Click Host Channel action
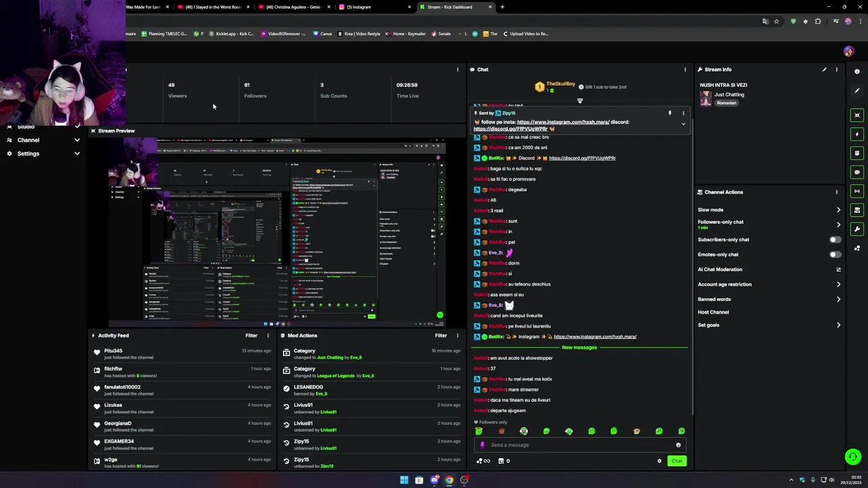Screen dimensions: 868x488 [713, 312]
